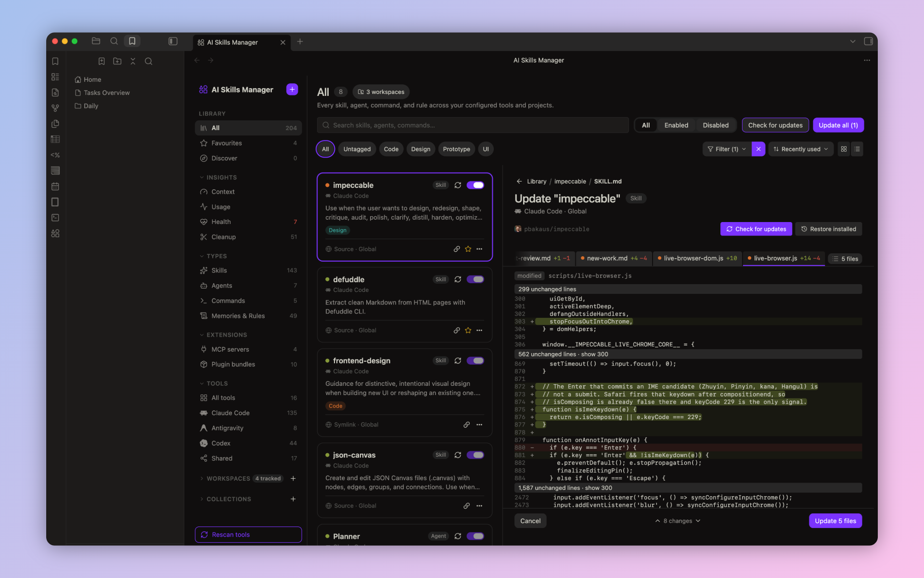Expand the 8 changes navigator
Screen dimensions: 924x578
point(677,521)
